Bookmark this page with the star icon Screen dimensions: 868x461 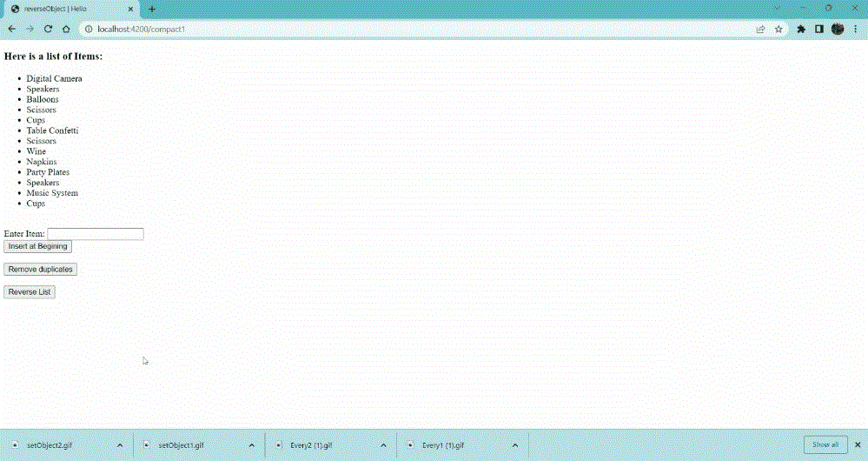(x=779, y=29)
